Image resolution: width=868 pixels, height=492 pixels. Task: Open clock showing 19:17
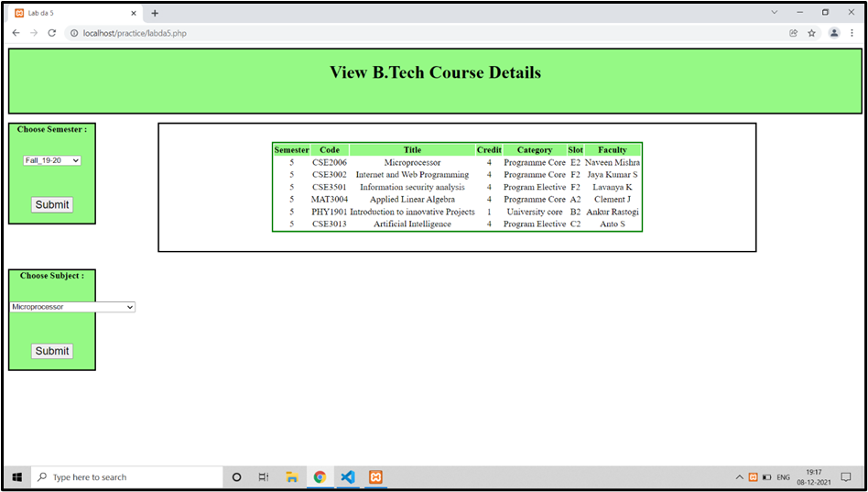point(814,477)
